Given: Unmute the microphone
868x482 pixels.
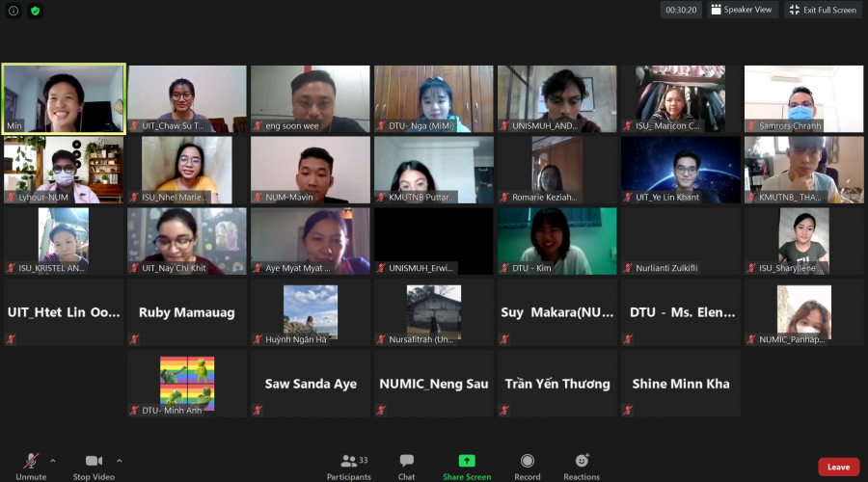Looking at the screenshot, I should (x=31, y=462).
